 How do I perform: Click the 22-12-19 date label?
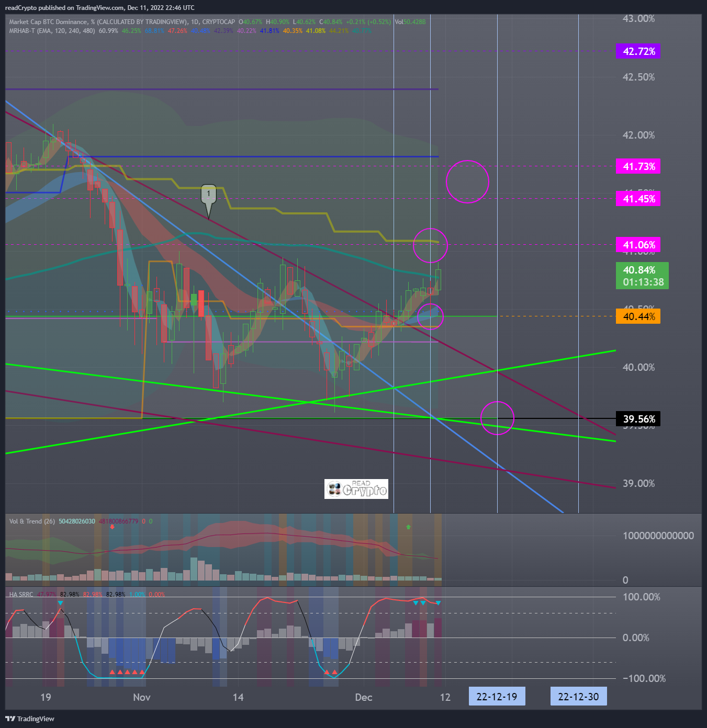coord(497,697)
